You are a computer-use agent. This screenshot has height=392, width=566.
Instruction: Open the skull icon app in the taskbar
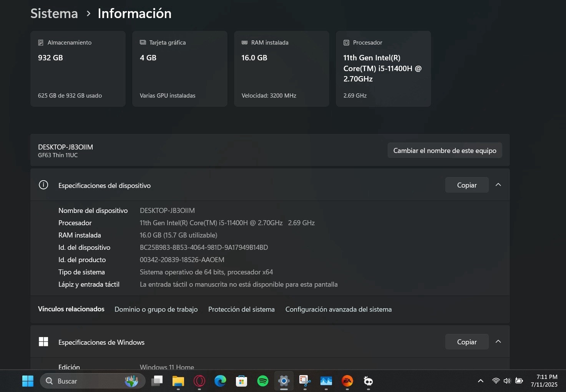368,381
